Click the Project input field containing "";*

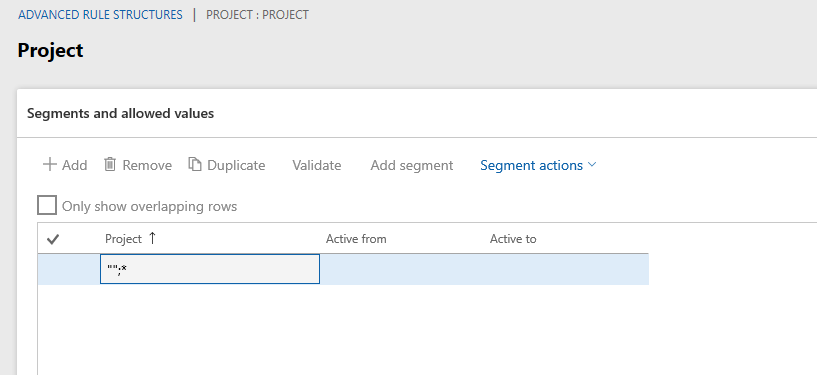[209, 269]
